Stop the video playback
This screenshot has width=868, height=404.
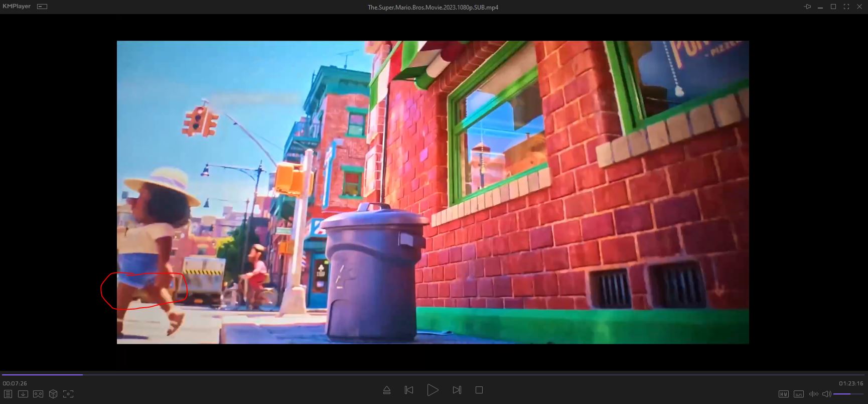[x=479, y=390]
